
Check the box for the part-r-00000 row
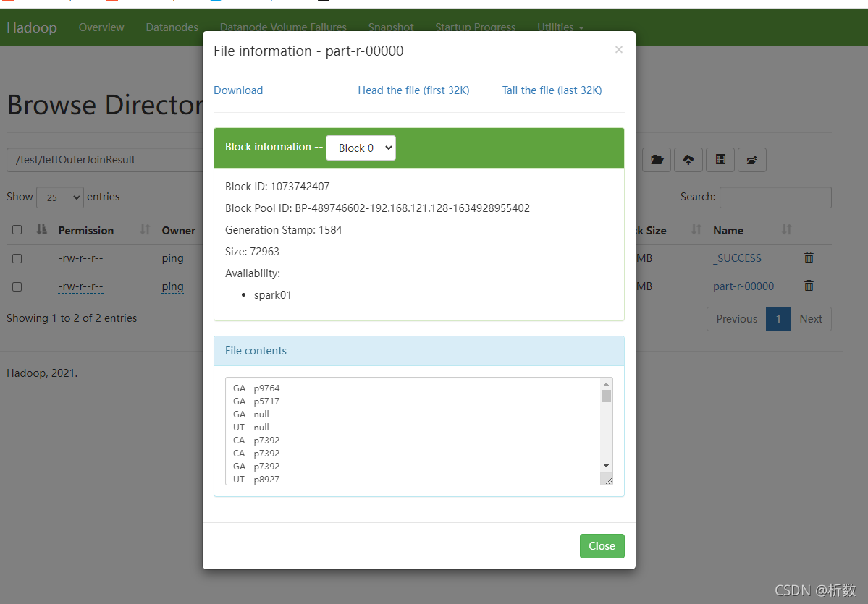(x=17, y=286)
